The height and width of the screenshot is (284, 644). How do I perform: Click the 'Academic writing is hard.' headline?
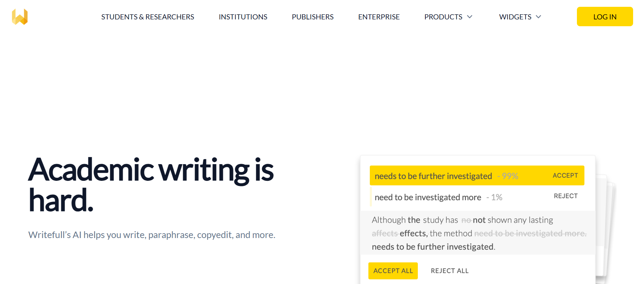pos(151,185)
